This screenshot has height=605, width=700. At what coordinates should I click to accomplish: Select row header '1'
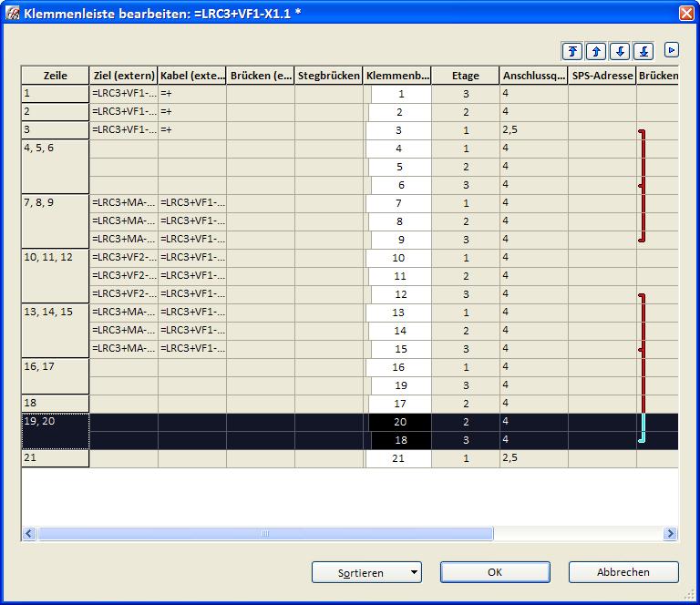56,94
